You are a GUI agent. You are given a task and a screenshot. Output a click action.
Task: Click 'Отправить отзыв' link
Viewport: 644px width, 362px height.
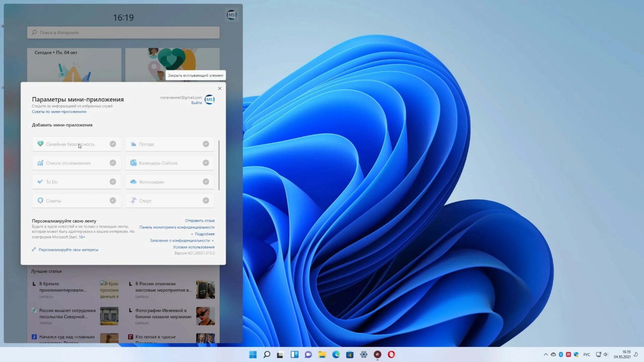point(200,220)
